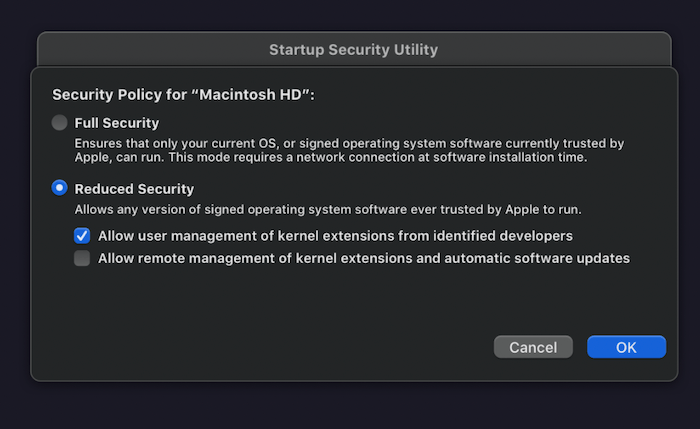Click "Allow remote management of kernel extensions" label
The image size is (700, 429).
point(364,258)
